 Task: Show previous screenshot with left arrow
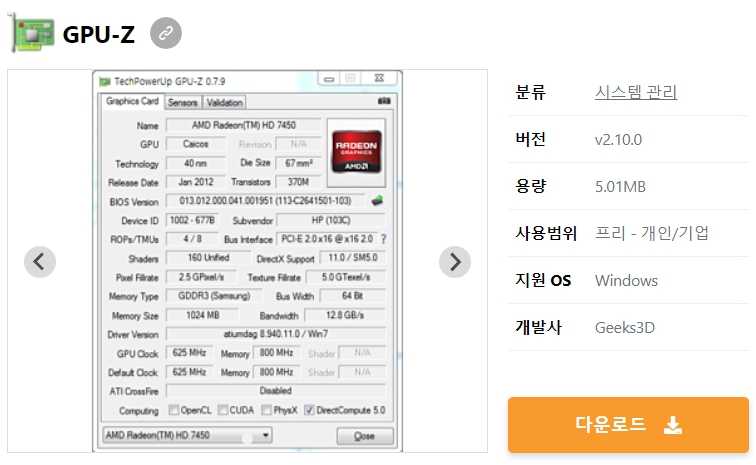(x=40, y=262)
